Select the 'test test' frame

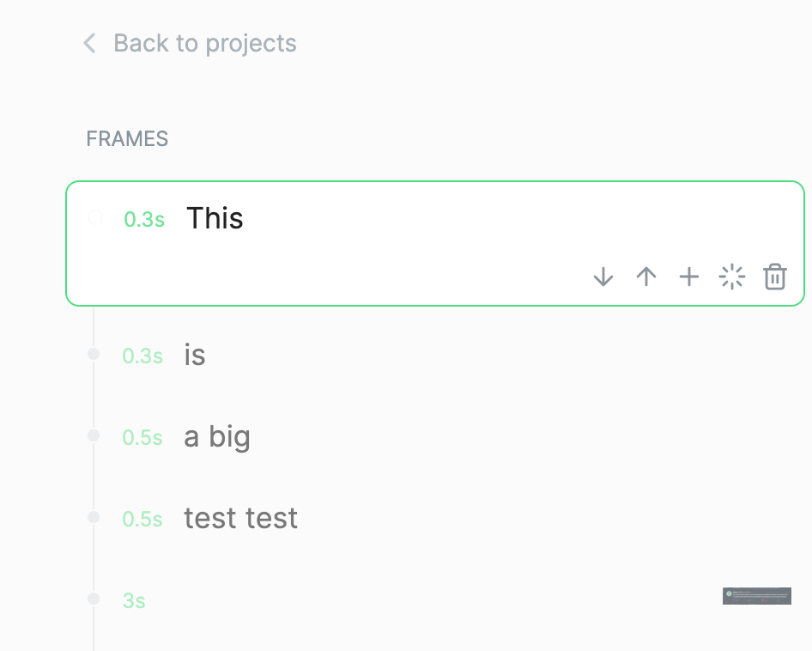tap(240, 518)
